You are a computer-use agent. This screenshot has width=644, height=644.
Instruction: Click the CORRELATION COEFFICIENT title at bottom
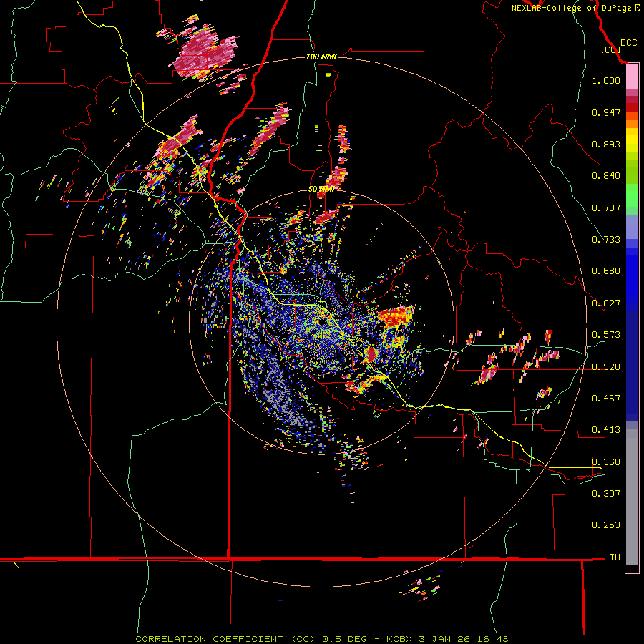click(x=322, y=639)
